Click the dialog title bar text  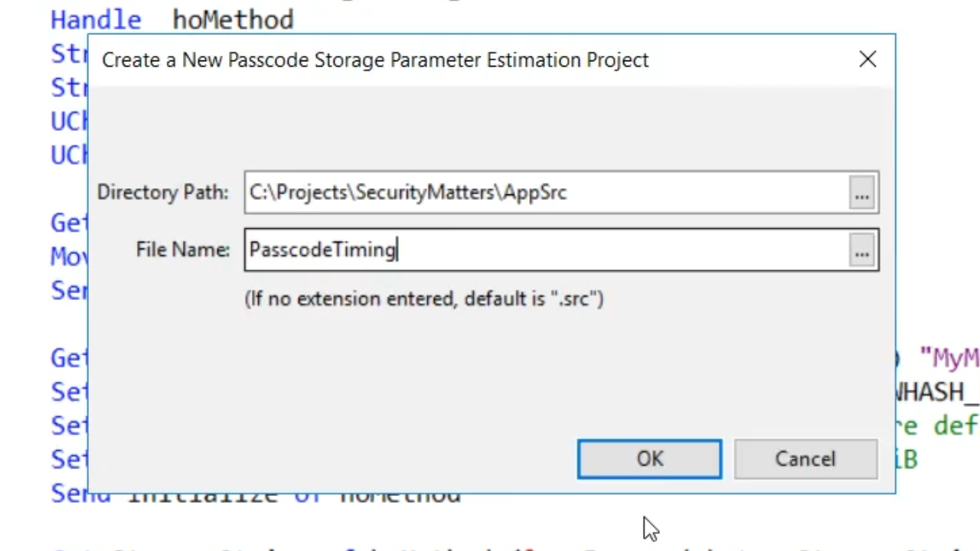coord(375,60)
